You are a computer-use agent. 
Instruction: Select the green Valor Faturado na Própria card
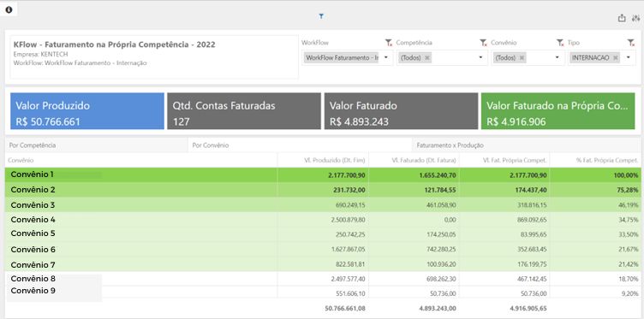click(x=558, y=111)
